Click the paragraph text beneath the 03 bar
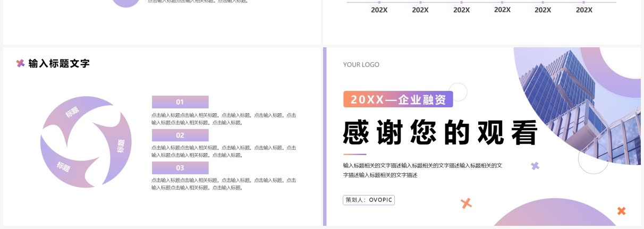Viewport: 644px width, 229px height. (224, 184)
